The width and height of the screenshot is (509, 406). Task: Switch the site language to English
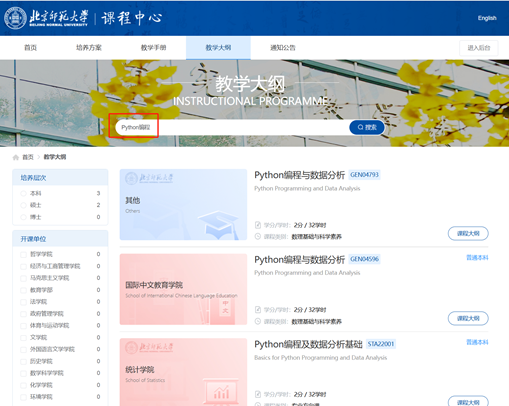[x=487, y=18]
